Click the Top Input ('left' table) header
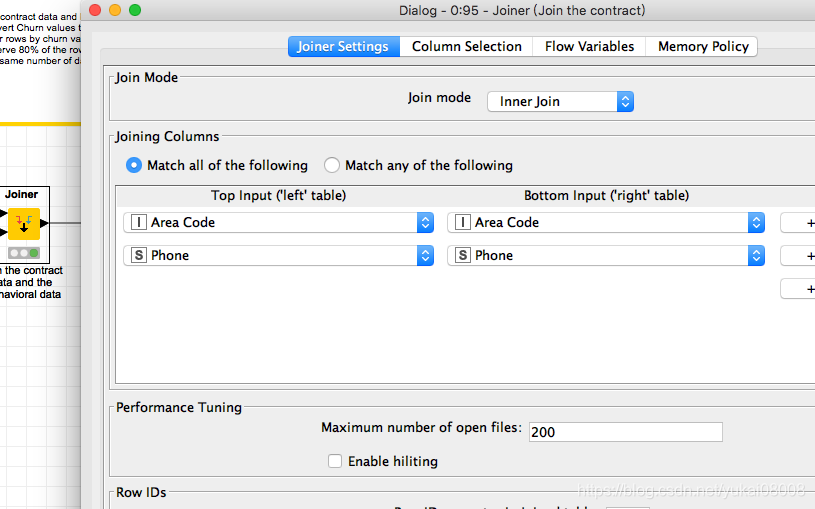 (x=279, y=195)
